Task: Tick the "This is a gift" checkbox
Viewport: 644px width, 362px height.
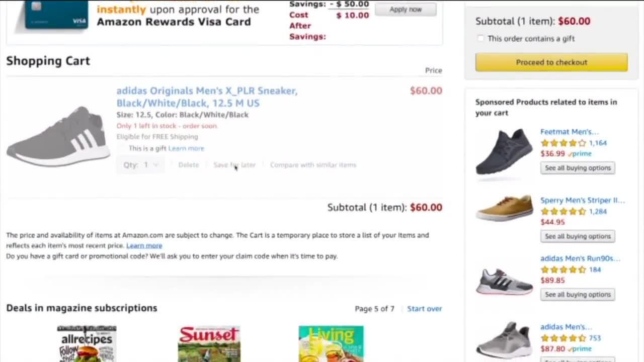Action: [121, 148]
